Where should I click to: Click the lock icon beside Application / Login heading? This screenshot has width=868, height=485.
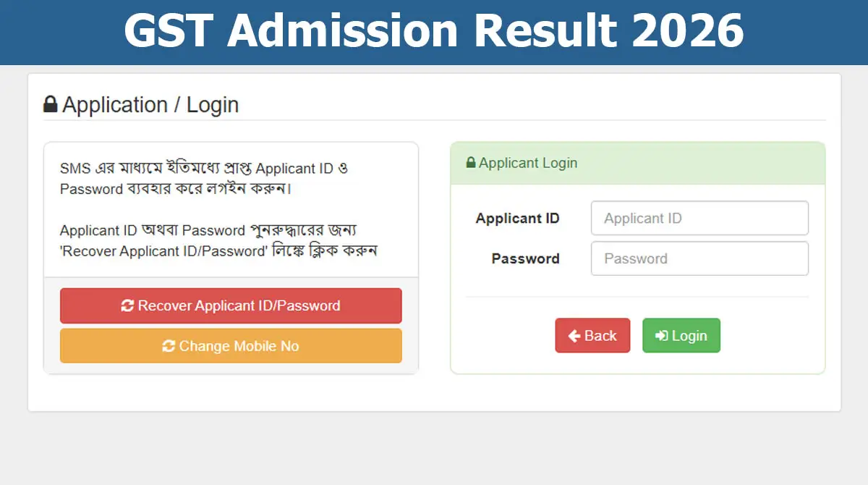pyautogui.click(x=49, y=105)
